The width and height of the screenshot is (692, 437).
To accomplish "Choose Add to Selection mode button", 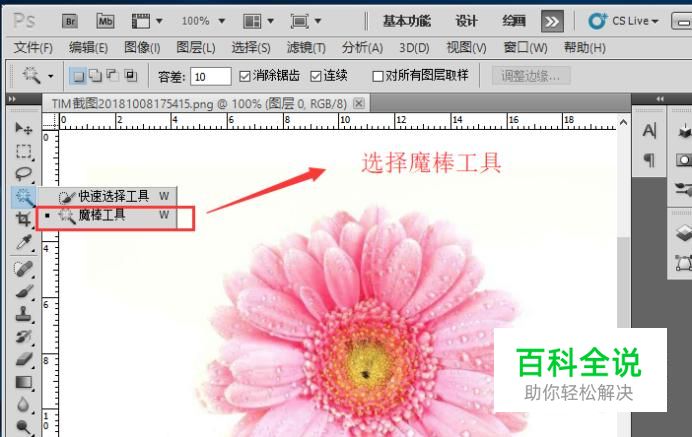I will 95,76.
